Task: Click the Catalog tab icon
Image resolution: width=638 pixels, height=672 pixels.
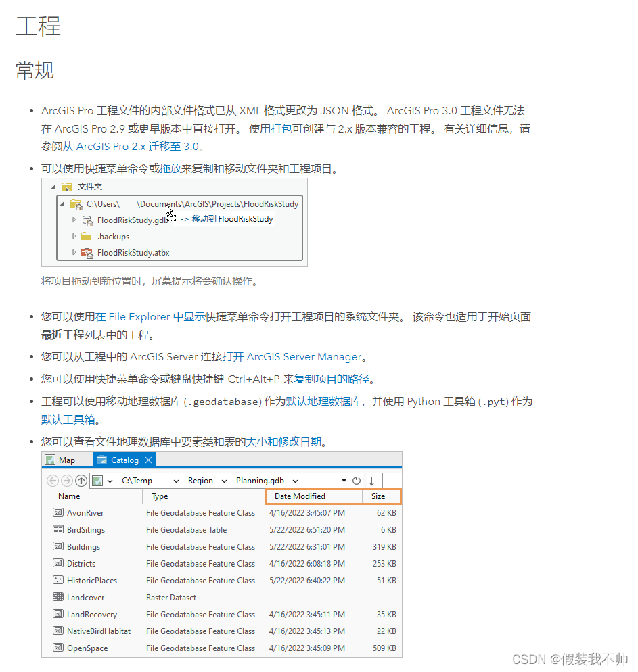Action: 101,460
